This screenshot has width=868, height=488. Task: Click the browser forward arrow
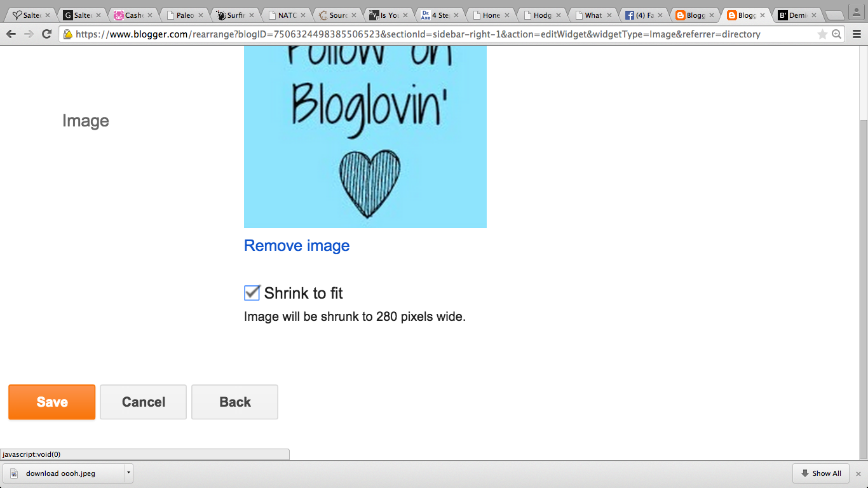(x=29, y=34)
